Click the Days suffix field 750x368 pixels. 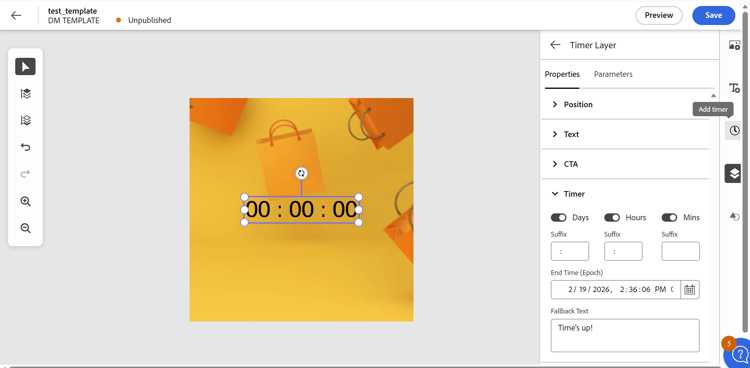click(570, 251)
